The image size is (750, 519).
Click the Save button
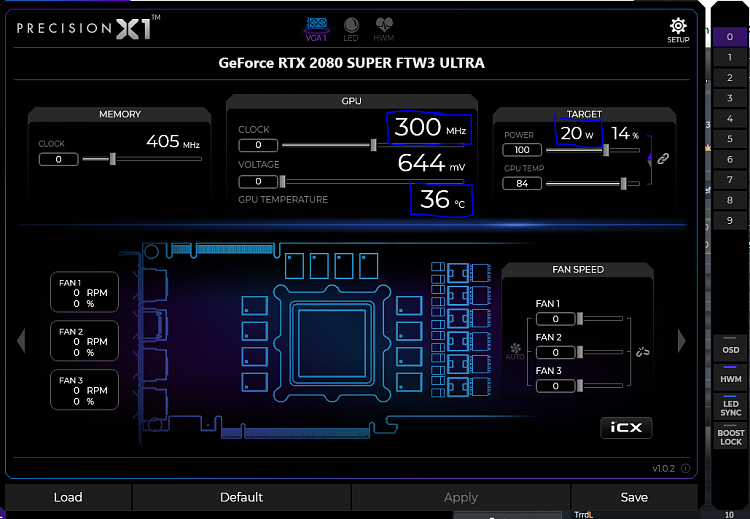[634, 497]
